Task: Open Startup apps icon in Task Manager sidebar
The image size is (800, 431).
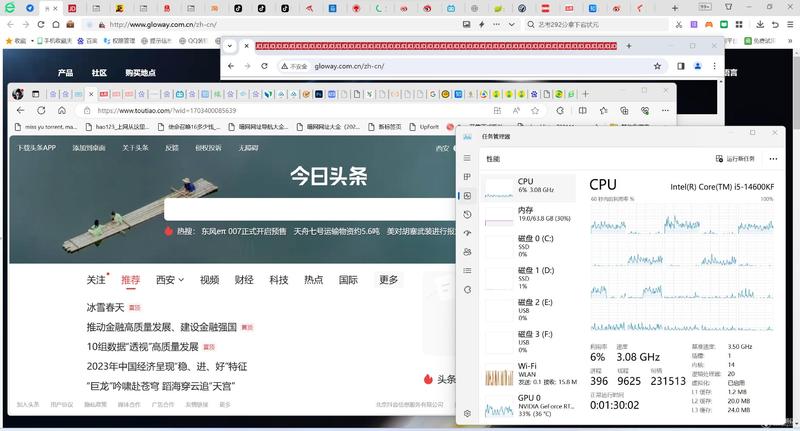Action: click(x=467, y=233)
